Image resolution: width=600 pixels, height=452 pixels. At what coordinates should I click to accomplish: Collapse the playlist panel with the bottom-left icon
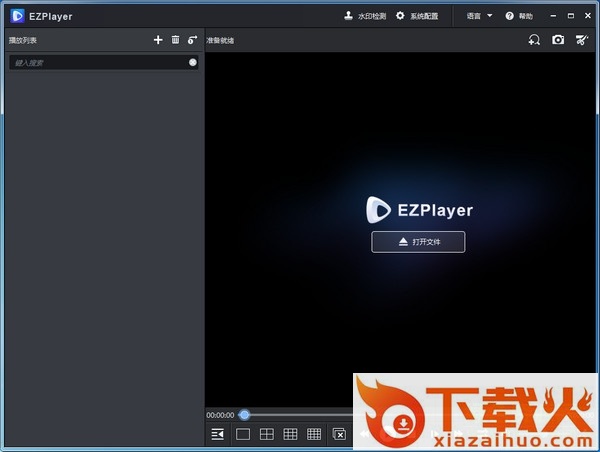[x=217, y=434]
